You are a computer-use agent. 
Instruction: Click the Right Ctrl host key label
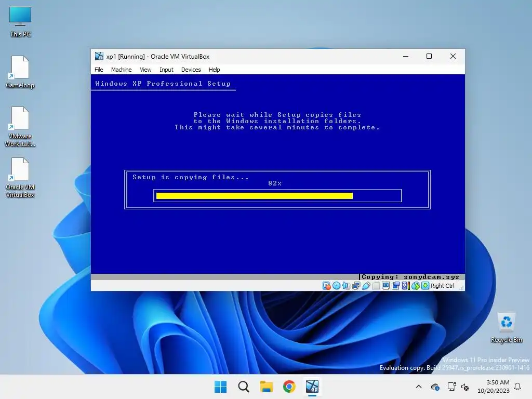(x=443, y=286)
